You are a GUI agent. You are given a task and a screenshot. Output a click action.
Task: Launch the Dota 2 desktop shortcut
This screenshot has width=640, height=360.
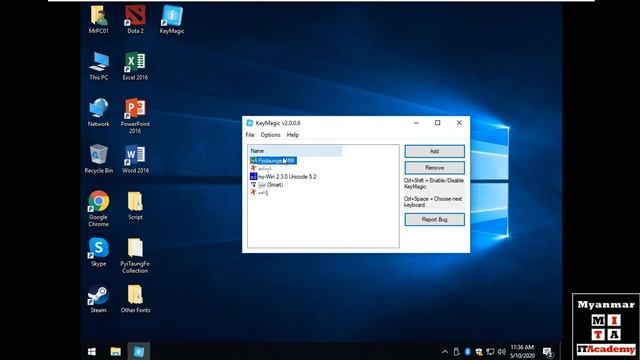[x=135, y=20]
